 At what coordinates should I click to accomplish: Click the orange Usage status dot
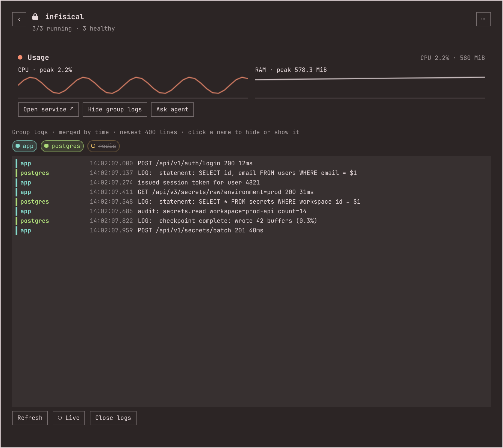click(x=20, y=57)
